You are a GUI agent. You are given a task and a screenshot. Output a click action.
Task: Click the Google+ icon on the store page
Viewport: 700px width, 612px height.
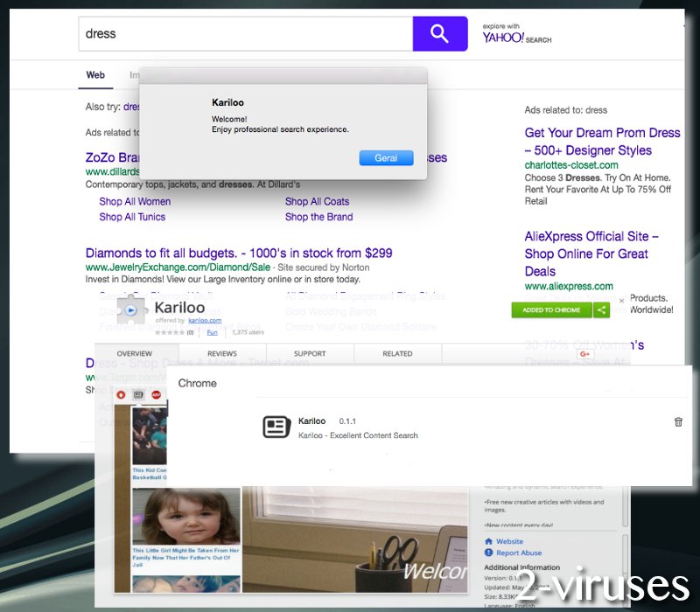pos(584,353)
